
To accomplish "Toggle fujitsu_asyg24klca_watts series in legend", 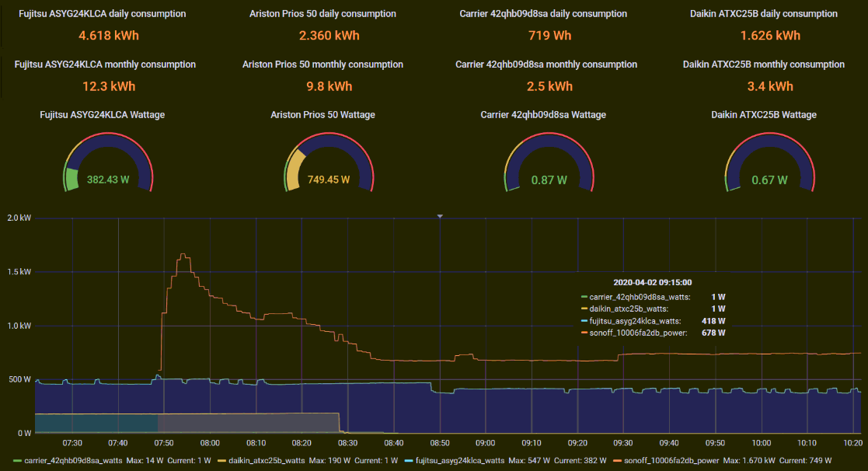I will point(459,460).
